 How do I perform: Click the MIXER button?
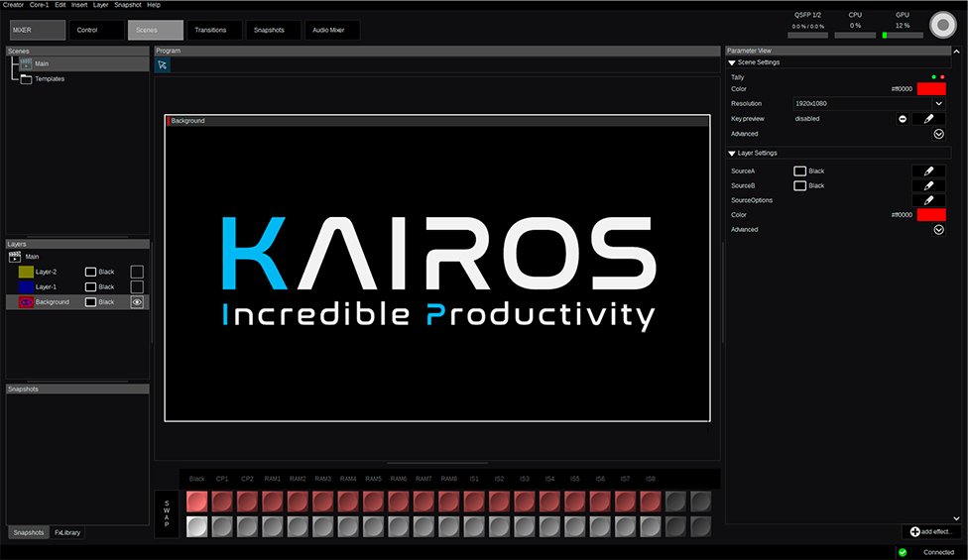(x=38, y=30)
